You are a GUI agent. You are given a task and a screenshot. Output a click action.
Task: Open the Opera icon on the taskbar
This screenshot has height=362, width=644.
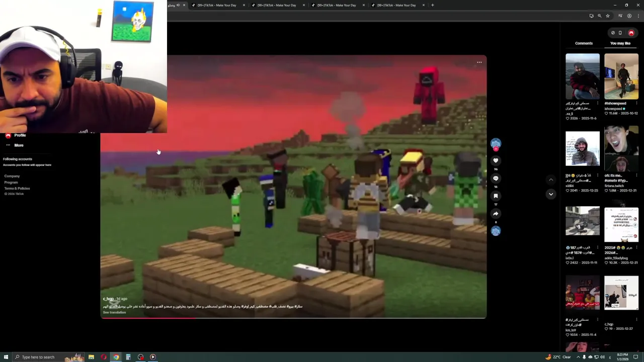click(x=104, y=357)
